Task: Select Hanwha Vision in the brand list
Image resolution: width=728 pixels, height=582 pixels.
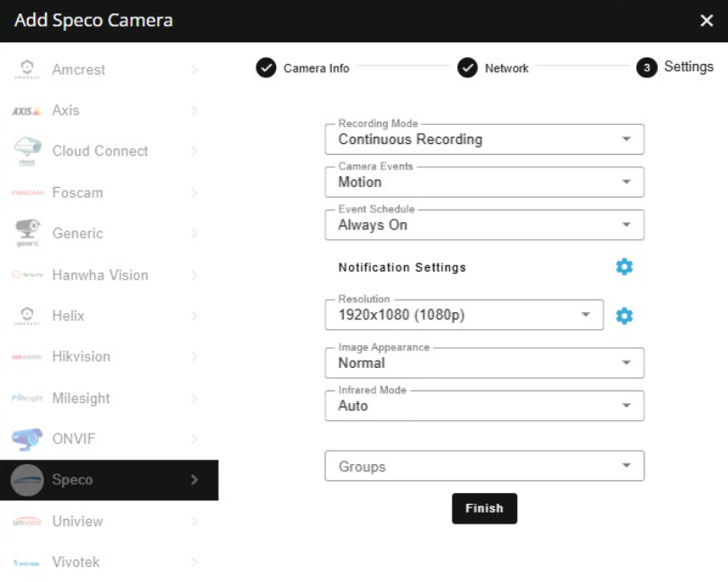Action: (109, 274)
